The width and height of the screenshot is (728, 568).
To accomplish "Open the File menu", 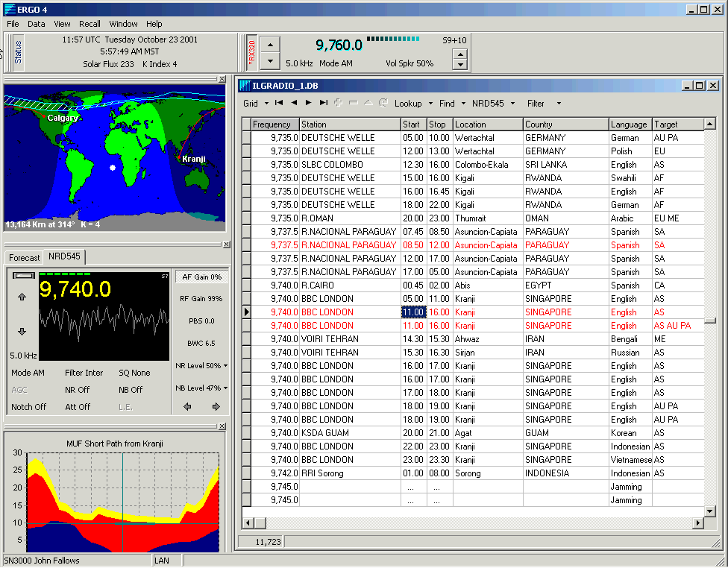I will pyautogui.click(x=13, y=24).
